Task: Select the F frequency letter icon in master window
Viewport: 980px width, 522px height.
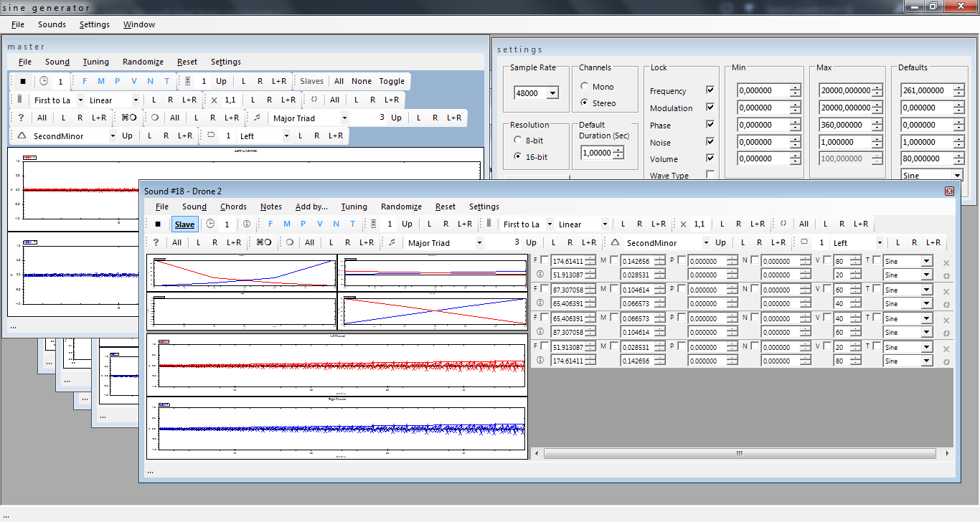Action: (84, 81)
